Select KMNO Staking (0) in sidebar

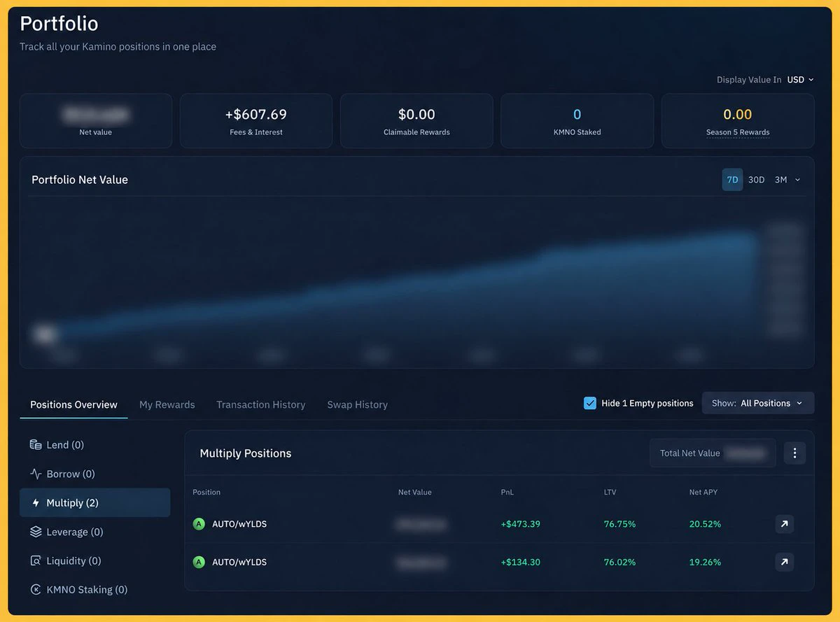click(94, 590)
